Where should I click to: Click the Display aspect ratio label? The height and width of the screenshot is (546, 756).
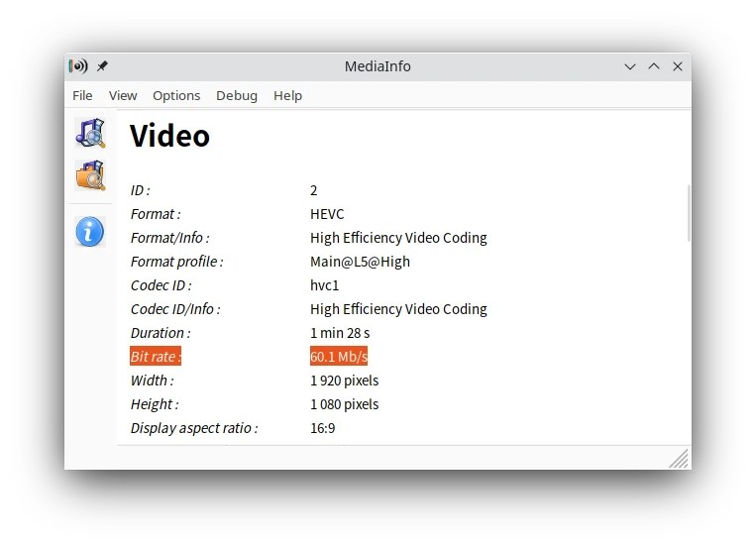coord(194,428)
